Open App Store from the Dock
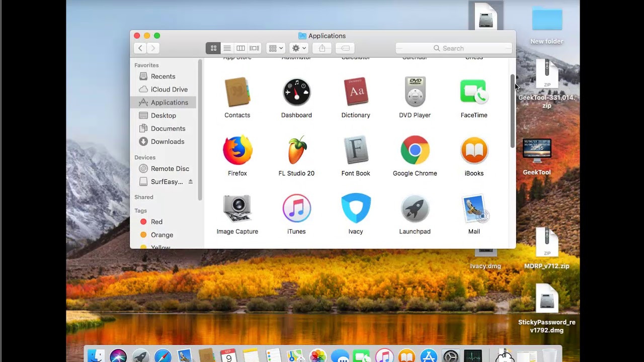Viewport: 644px width, 362px height. pyautogui.click(x=428, y=356)
